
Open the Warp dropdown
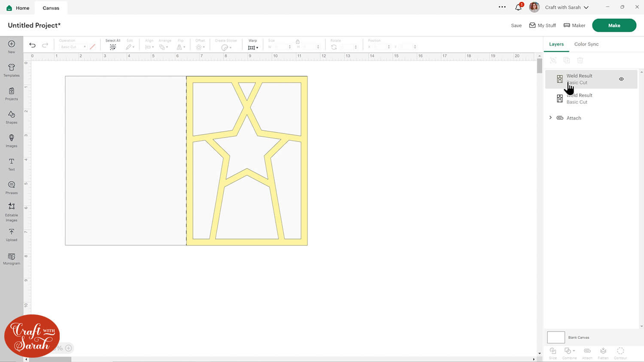(x=253, y=47)
